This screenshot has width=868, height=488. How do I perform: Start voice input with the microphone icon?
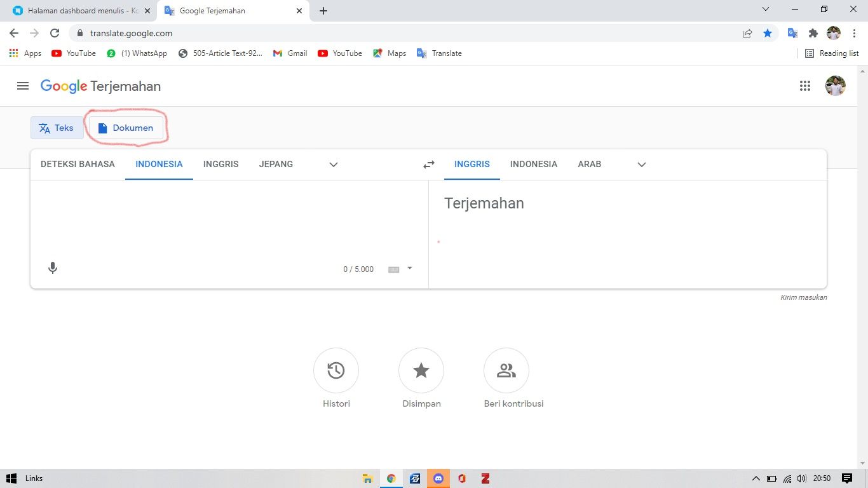tap(53, 268)
